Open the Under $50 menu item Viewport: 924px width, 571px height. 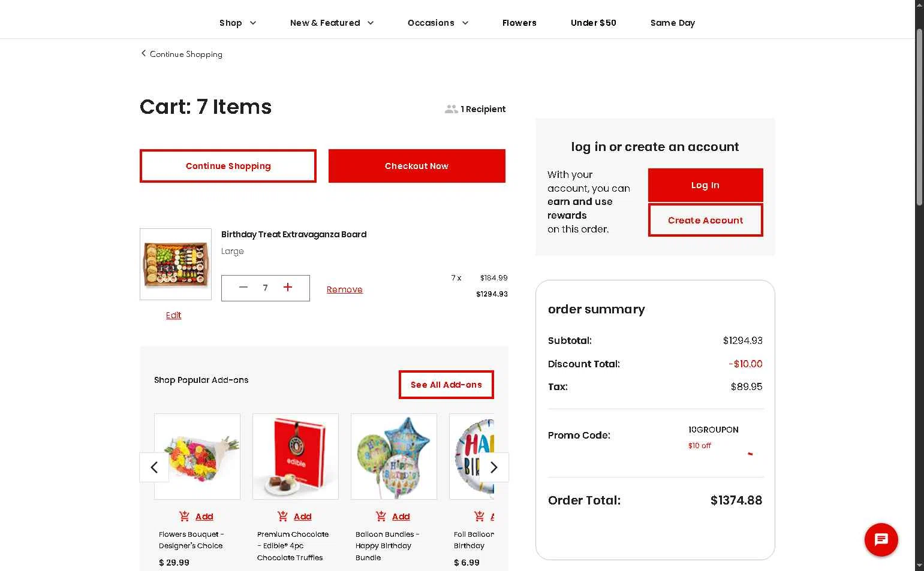click(593, 23)
